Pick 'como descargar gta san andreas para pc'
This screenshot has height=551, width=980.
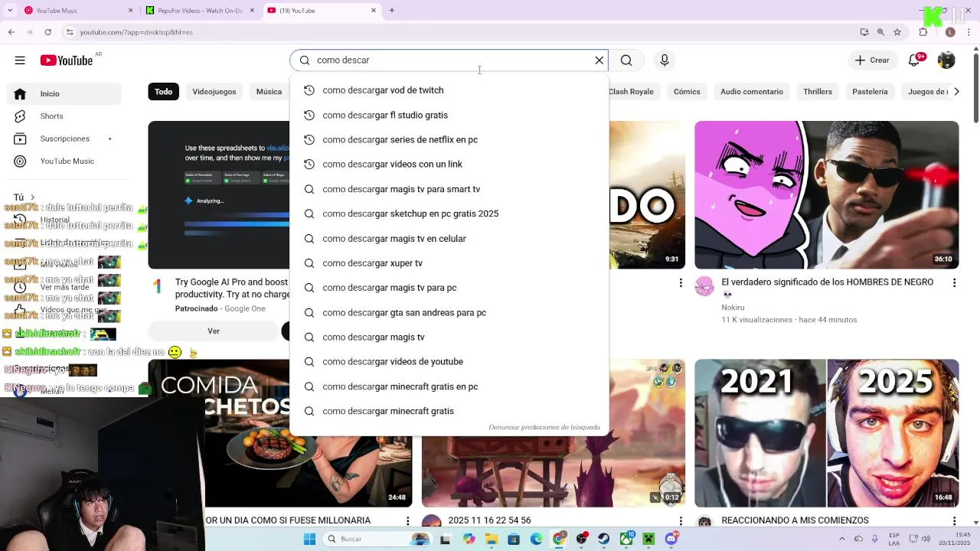[449, 312]
